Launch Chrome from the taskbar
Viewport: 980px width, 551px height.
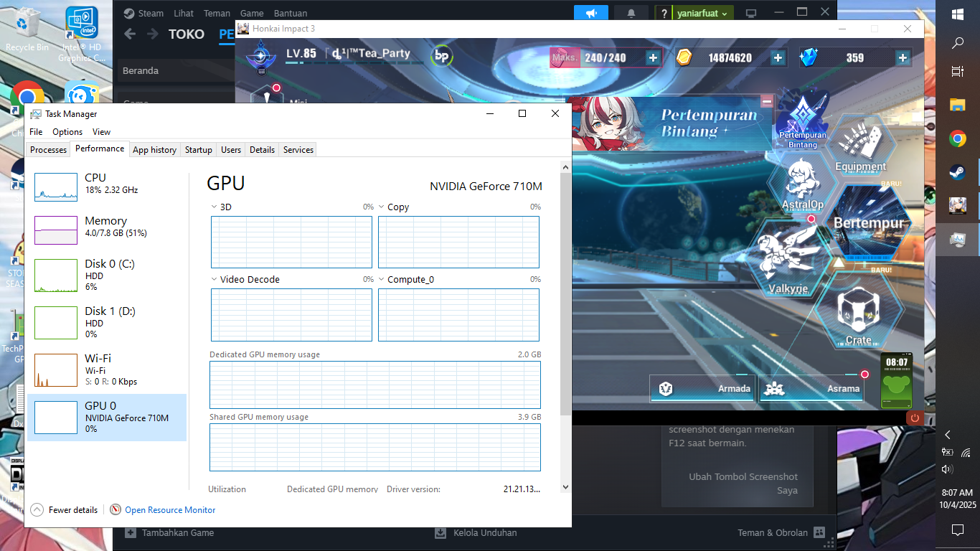tap(957, 138)
